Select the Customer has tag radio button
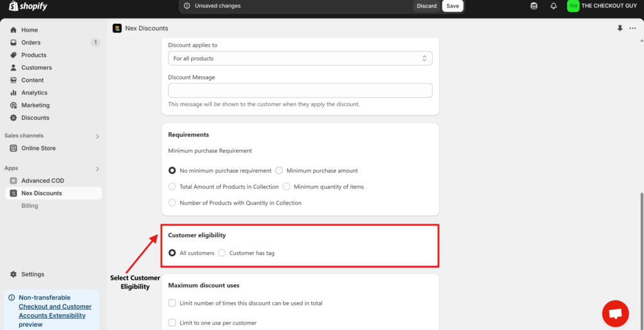Screen dimensions: 644x330 (x=222, y=253)
